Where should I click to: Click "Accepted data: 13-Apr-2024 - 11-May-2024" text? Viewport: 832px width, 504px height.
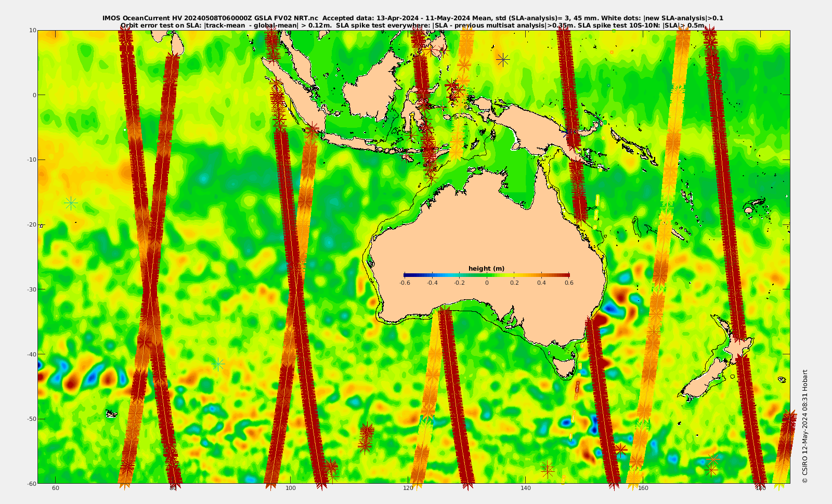[396, 18]
